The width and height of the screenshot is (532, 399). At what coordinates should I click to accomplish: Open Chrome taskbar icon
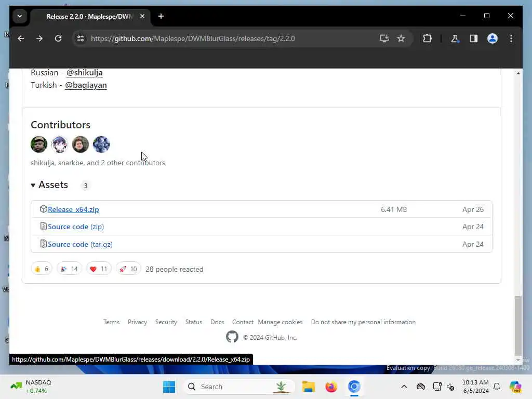[354, 387]
